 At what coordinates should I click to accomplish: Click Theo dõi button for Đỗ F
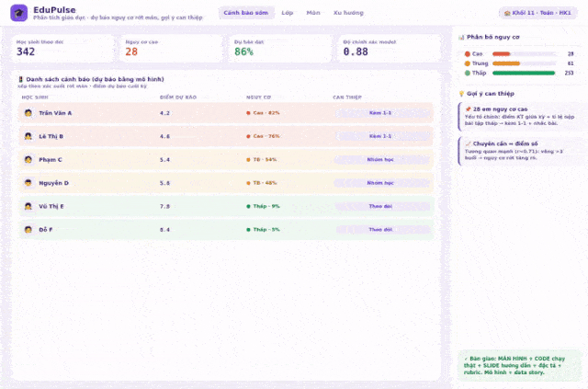point(380,229)
